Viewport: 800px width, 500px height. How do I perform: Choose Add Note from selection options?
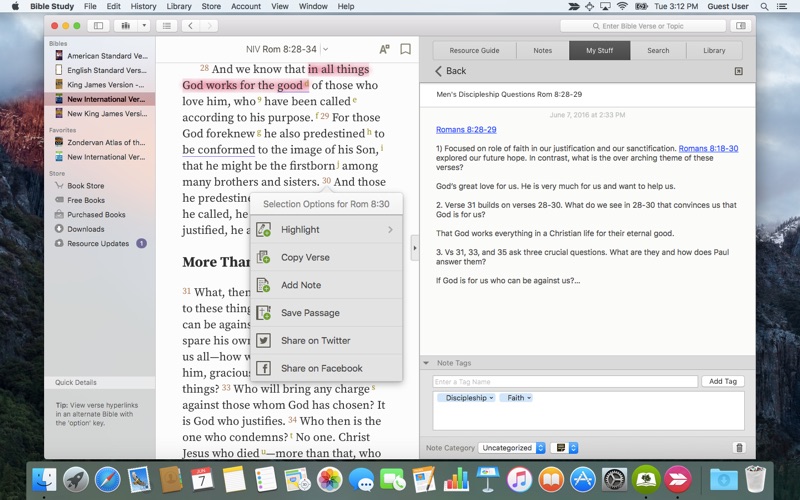click(x=327, y=285)
